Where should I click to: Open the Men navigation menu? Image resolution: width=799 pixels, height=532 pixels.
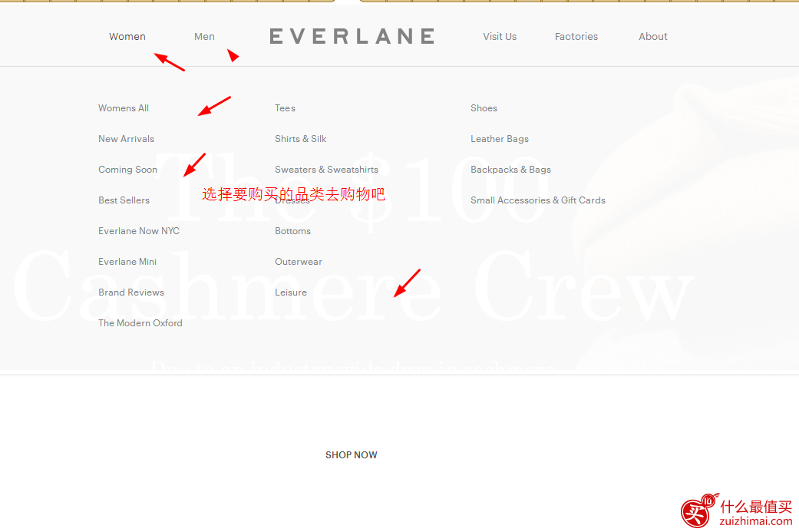coord(204,37)
